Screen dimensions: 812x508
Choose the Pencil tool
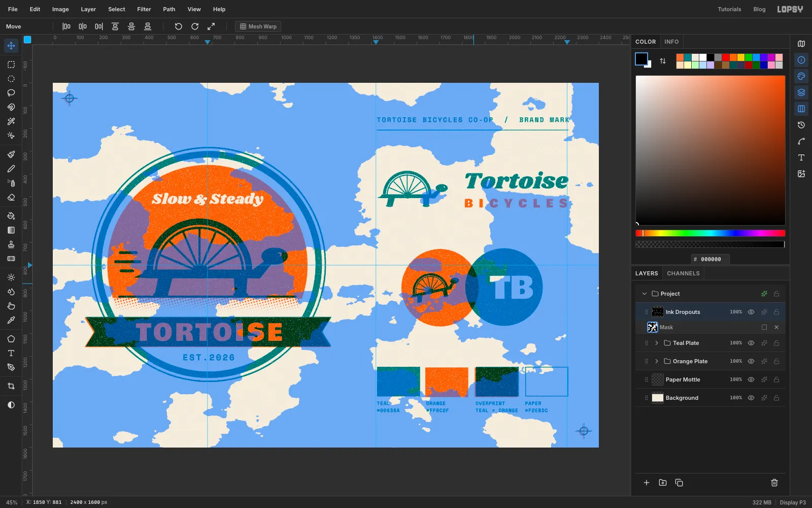pyautogui.click(x=11, y=169)
